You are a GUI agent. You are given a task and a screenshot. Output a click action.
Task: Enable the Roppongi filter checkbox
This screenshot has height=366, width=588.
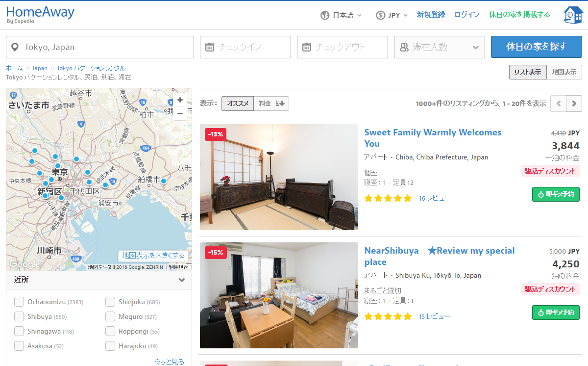click(x=110, y=331)
